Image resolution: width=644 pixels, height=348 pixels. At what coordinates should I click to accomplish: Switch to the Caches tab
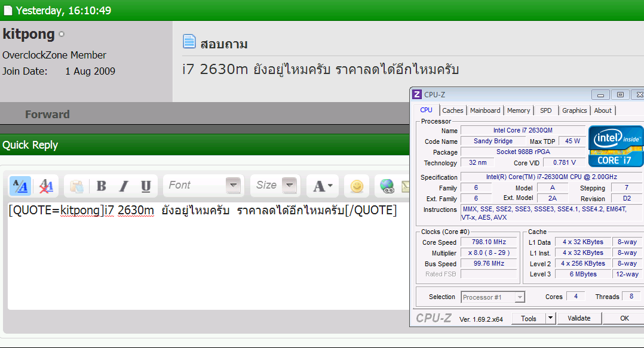click(453, 110)
